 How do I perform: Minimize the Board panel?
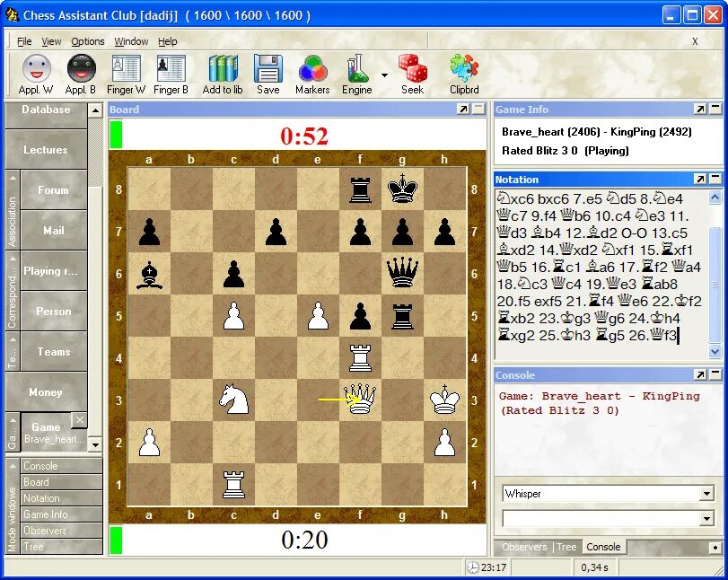(478, 110)
